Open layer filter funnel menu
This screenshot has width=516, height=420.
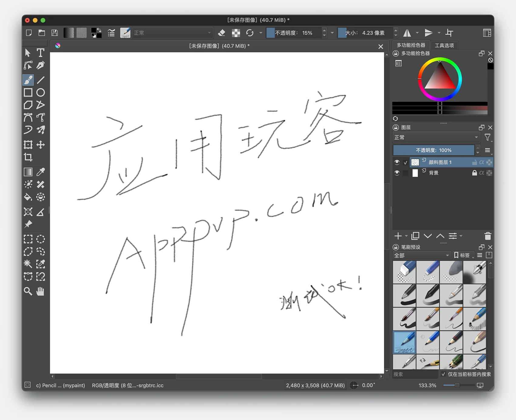click(487, 137)
